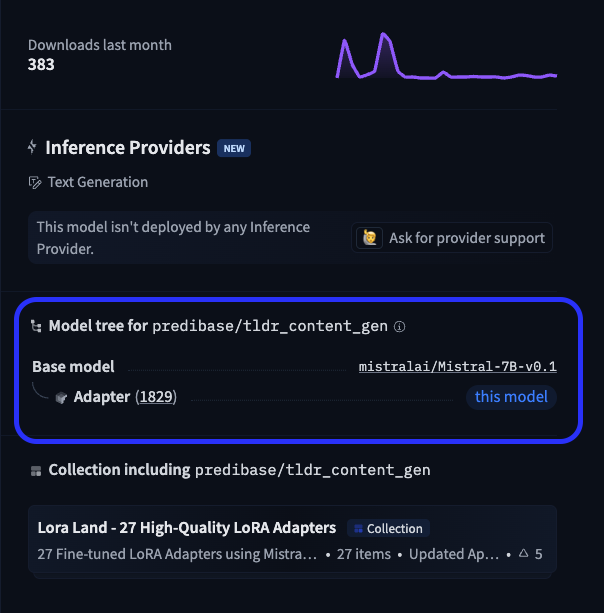
Task: Click the 383 downloads last month count
Action: click(x=41, y=65)
